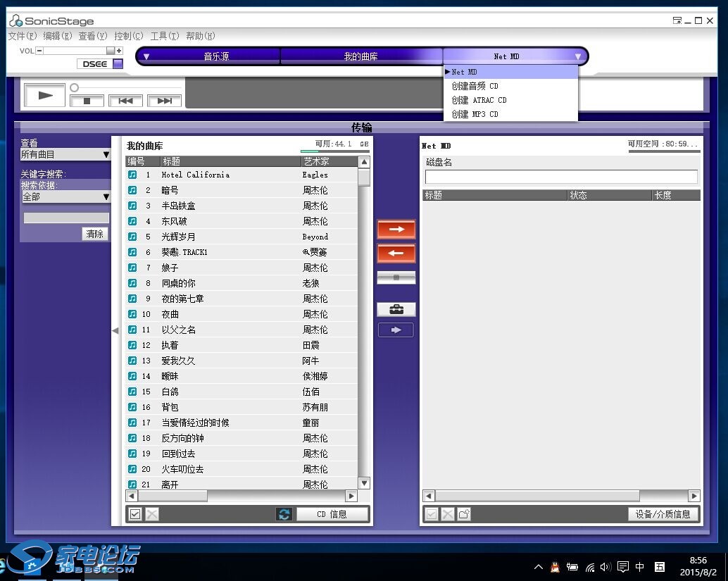Image resolution: width=728 pixels, height=581 pixels.
Task: Choose 创建 MP3 CD from the dropdown
Action: [510, 114]
